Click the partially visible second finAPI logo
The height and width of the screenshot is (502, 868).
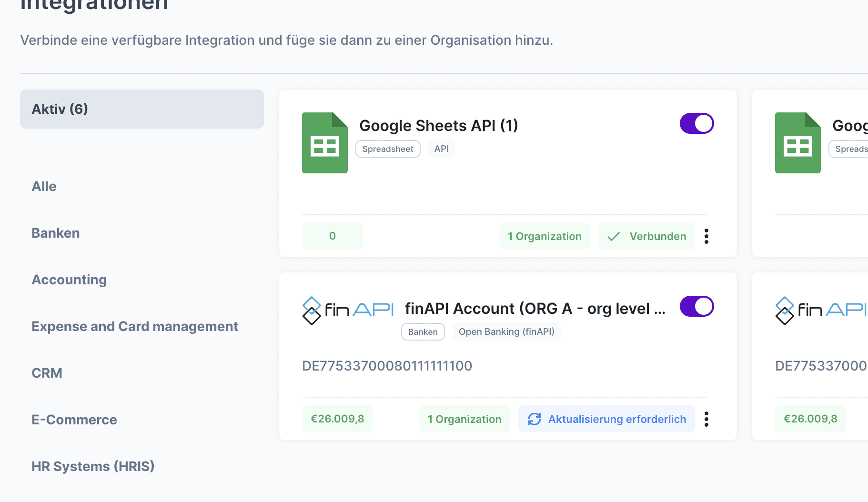pos(820,310)
